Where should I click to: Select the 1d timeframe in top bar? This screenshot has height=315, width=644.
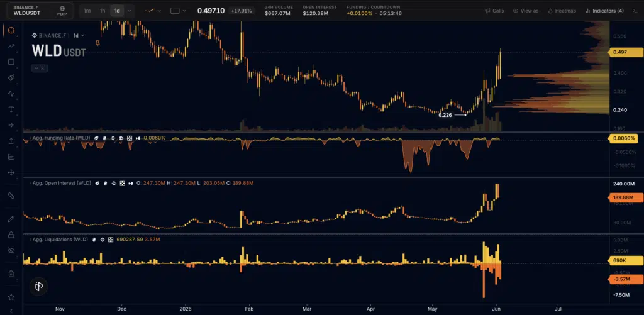tap(117, 11)
